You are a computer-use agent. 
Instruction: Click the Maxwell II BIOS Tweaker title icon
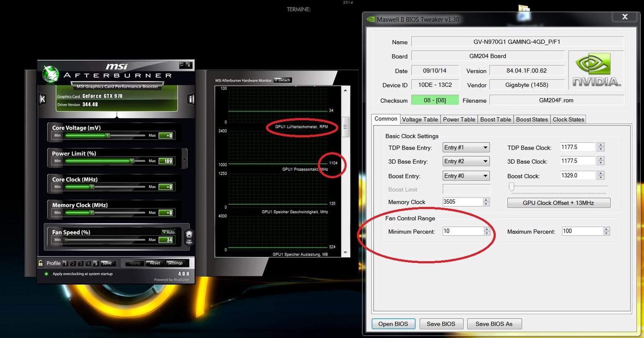coord(370,19)
